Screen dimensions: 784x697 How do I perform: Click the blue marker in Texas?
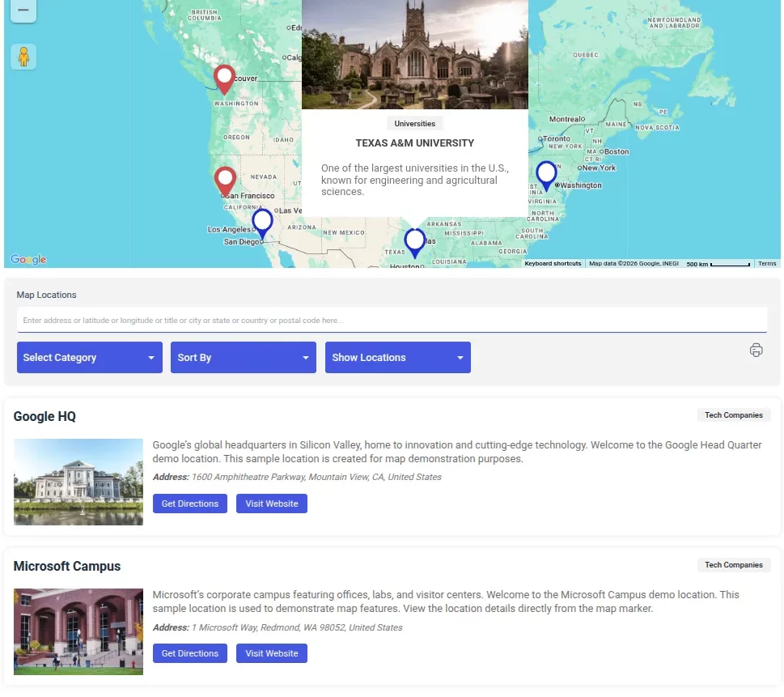click(414, 243)
